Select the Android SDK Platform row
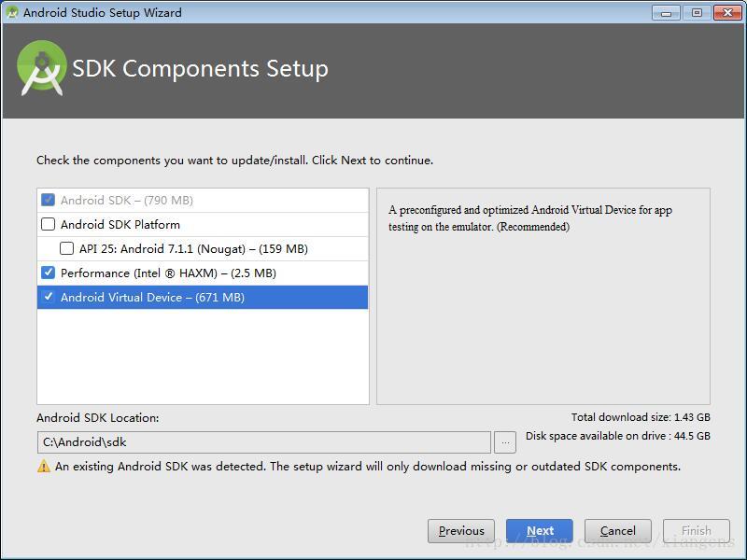This screenshot has height=560, width=747. point(120,225)
